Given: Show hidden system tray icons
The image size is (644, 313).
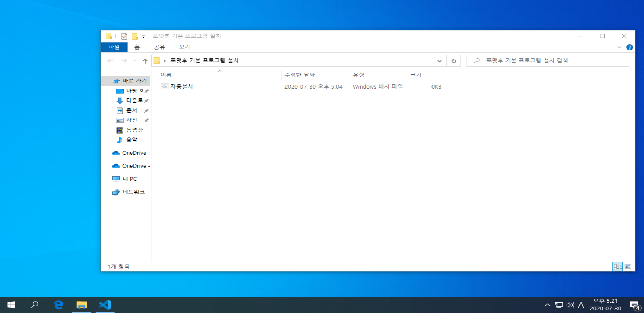Looking at the screenshot, I should click(547, 305).
